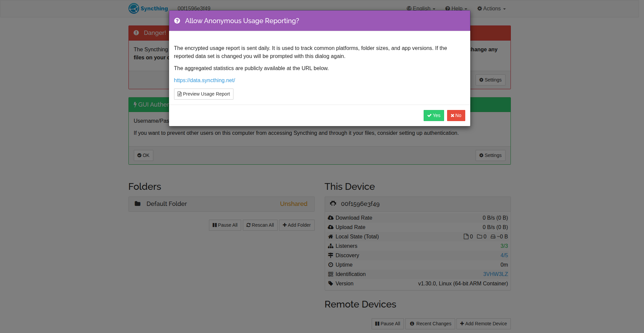Click the Discovery signpost icon
The width and height of the screenshot is (644, 333).
pyautogui.click(x=331, y=255)
